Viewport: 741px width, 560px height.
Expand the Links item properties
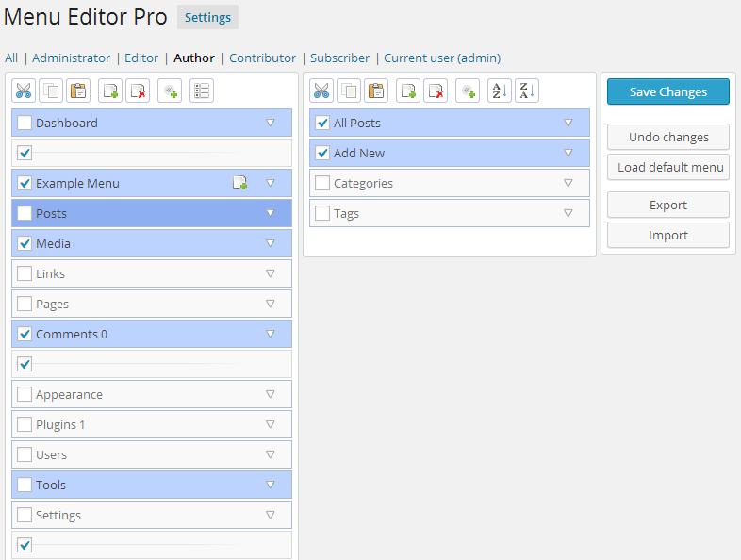point(271,273)
